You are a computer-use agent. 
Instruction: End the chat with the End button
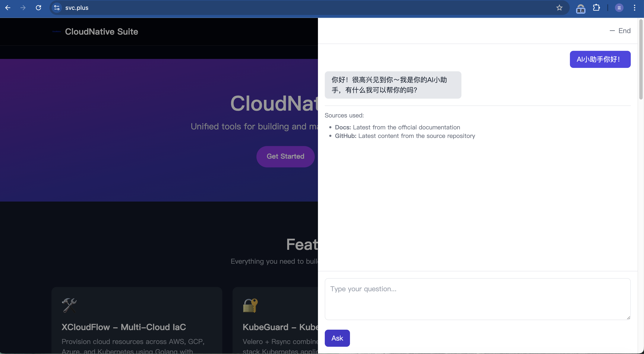click(620, 31)
